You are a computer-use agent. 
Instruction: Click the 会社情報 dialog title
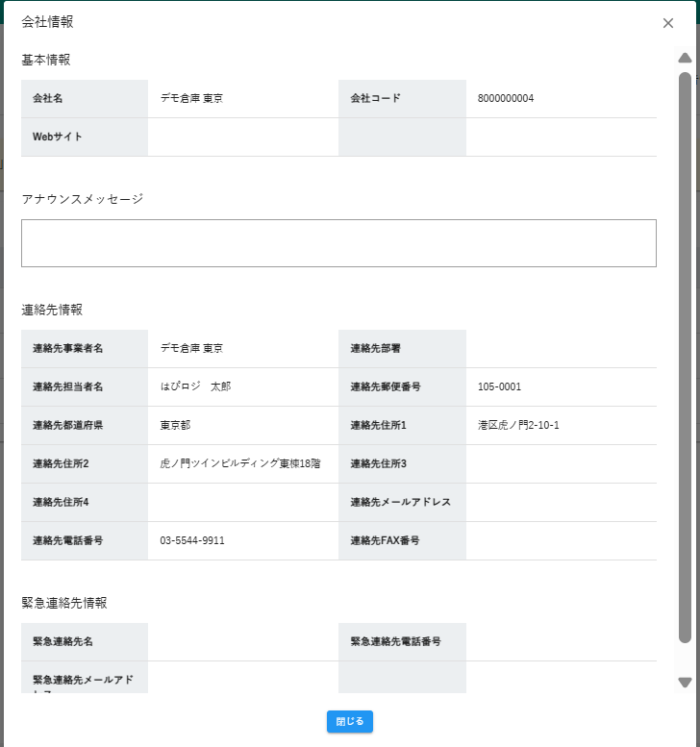coord(47,21)
